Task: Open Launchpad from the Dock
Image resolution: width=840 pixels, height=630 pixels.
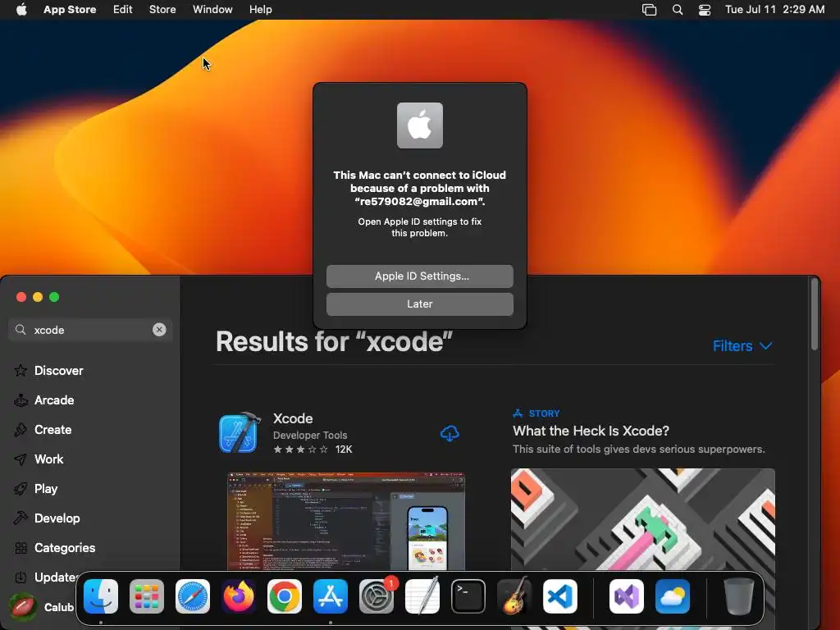Action: coord(147,596)
